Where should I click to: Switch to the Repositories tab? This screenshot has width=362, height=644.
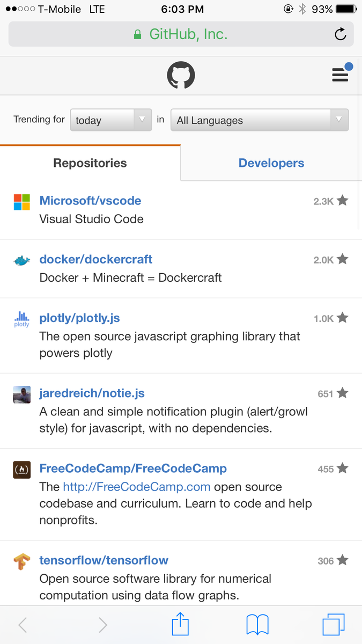[90, 163]
